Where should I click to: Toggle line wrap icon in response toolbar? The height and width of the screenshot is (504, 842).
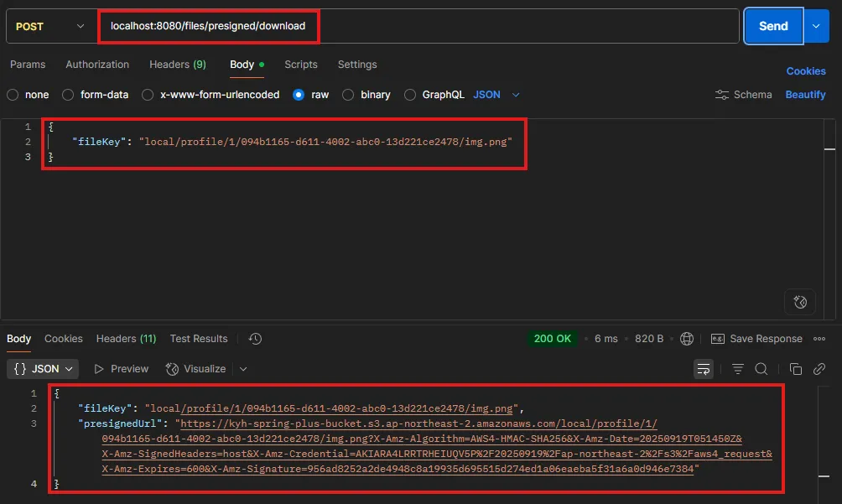[703, 369]
